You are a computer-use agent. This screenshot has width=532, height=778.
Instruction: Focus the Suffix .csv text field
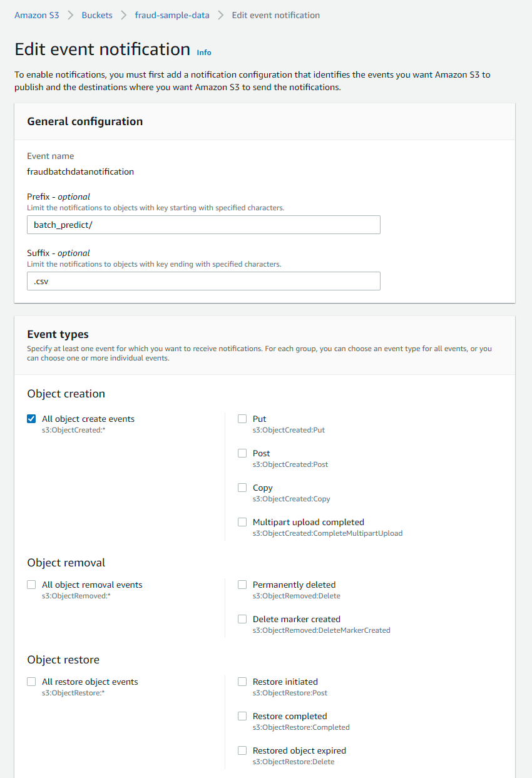tap(203, 281)
